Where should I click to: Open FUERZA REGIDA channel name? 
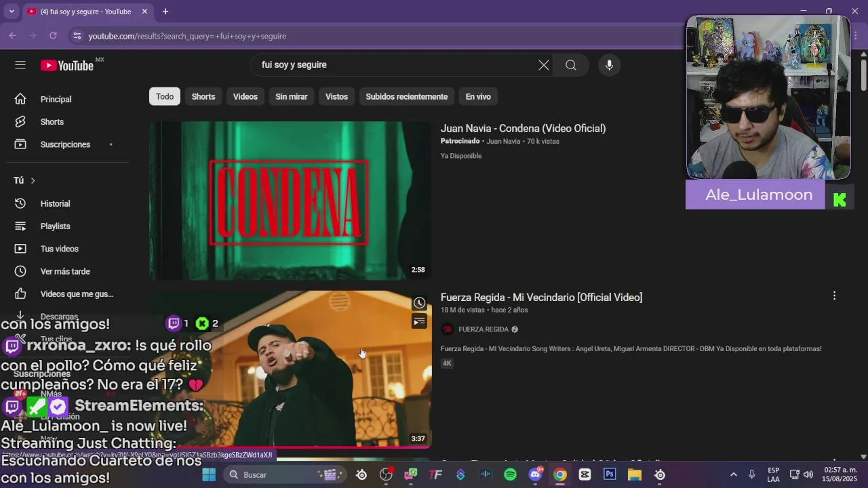pyautogui.click(x=484, y=329)
